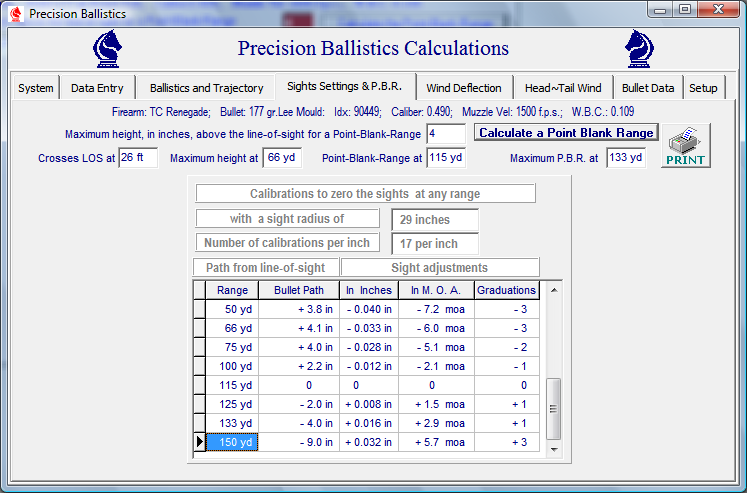The width and height of the screenshot is (747, 493).
Task: Click the Maximum P.B.R. 133 yd field
Action: (625, 158)
